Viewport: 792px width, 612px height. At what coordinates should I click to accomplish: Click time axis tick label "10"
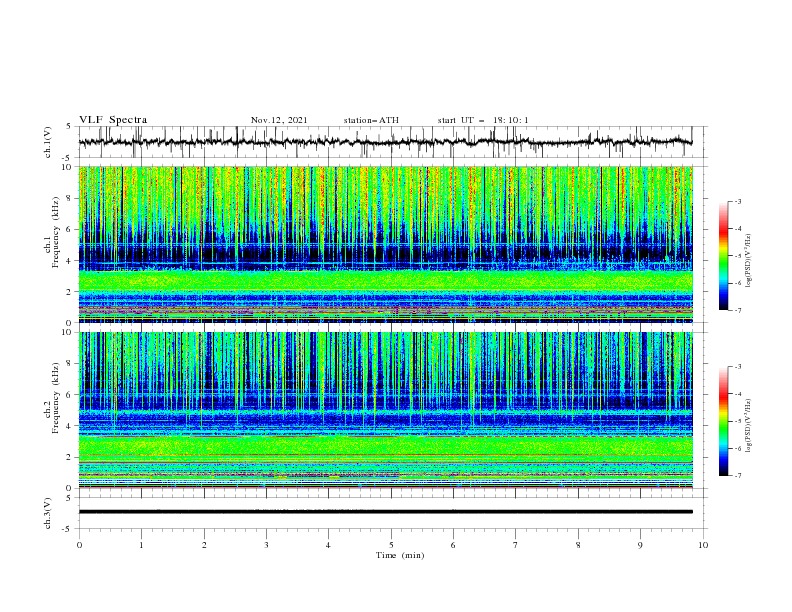(703, 545)
